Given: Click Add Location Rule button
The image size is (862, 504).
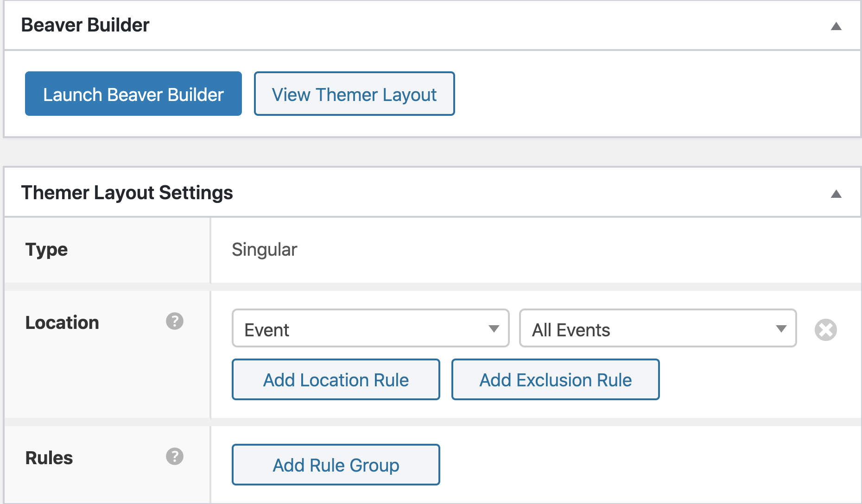Looking at the screenshot, I should tap(336, 379).
